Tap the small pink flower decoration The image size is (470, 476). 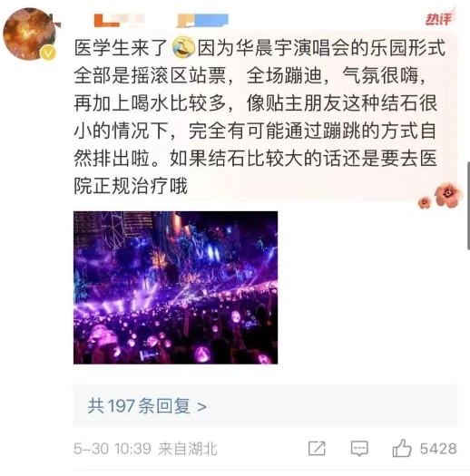(425, 202)
